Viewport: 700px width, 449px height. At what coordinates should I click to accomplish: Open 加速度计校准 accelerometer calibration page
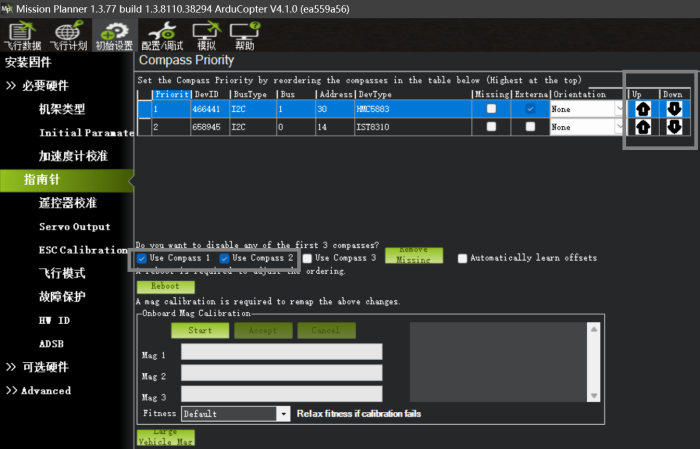73,156
